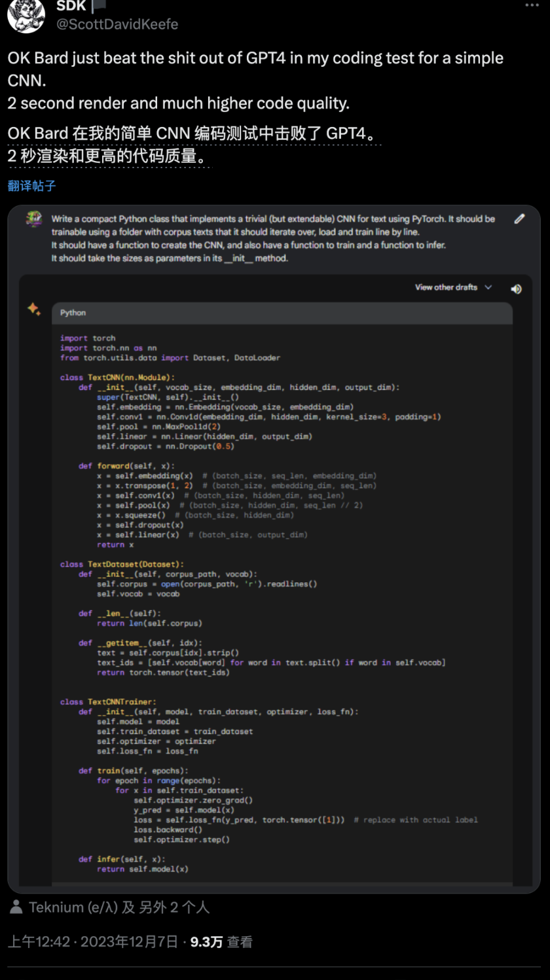This screenshot has height=980, width=550.
Task: Click the 9.3万 查看 view count
Action: [x=221, y=942]
